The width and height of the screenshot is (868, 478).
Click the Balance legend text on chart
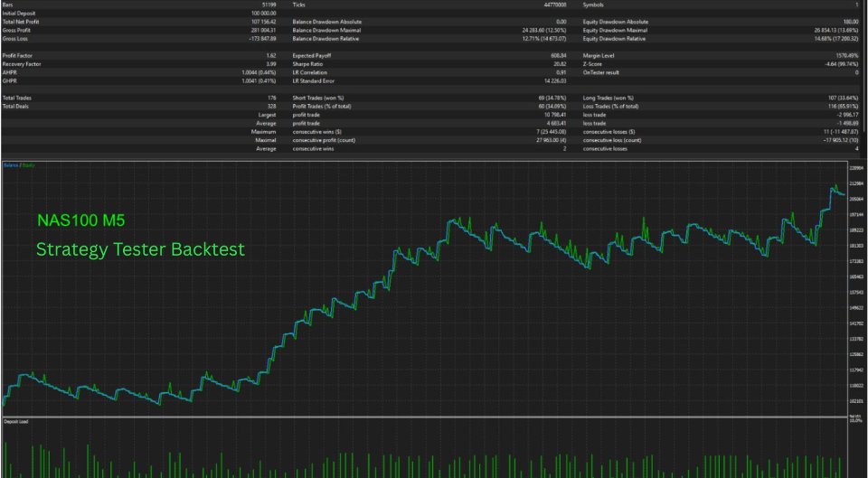pyautogui.click(x=11, y=164)
